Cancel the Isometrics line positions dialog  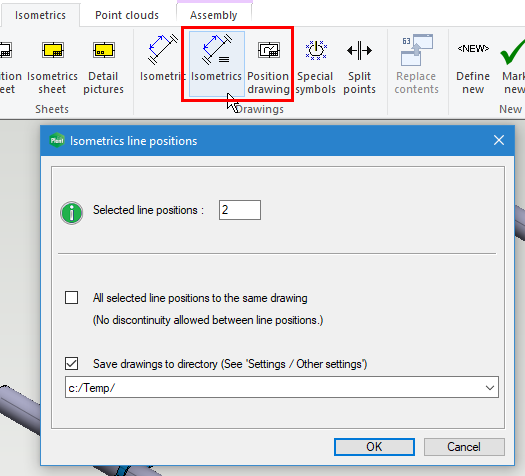click(x=464, y=447)
